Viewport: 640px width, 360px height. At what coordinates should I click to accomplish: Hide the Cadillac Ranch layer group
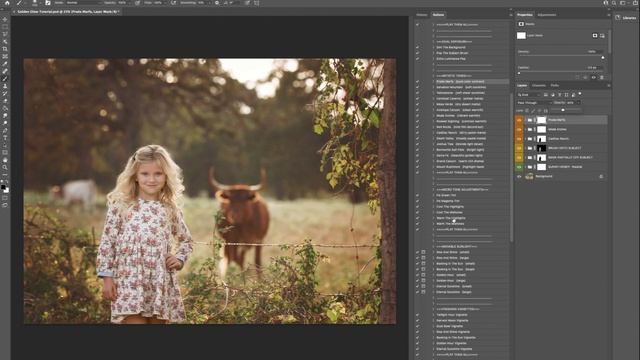(519, 139)
